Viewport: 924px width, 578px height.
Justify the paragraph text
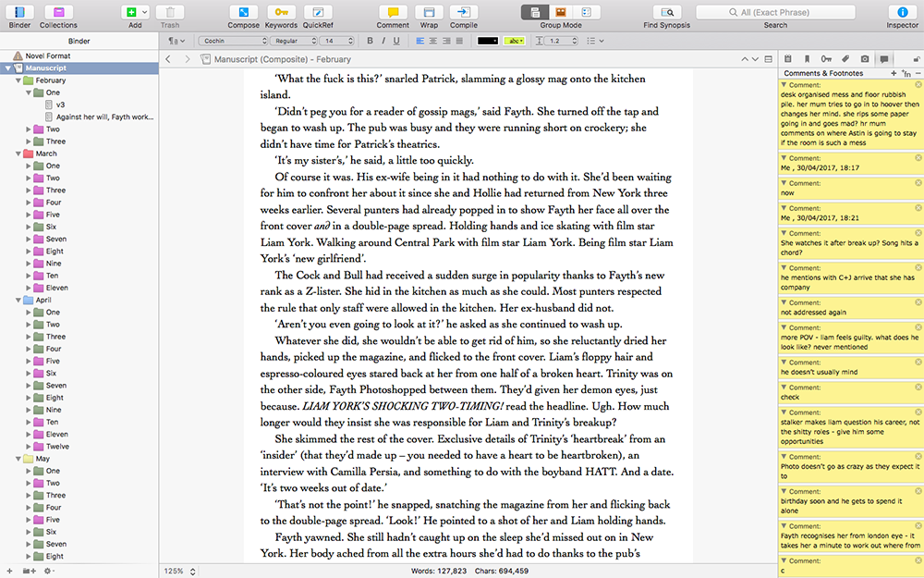coord(459,41)
